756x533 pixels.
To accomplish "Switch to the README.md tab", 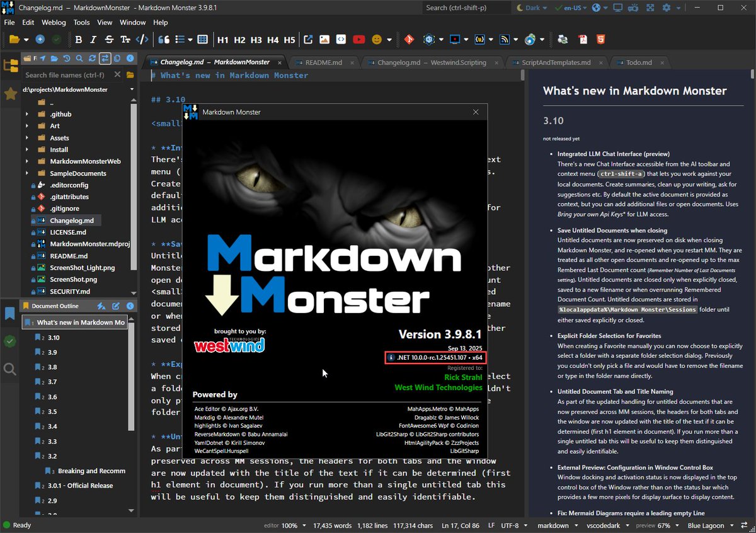I will coord(326,62).
